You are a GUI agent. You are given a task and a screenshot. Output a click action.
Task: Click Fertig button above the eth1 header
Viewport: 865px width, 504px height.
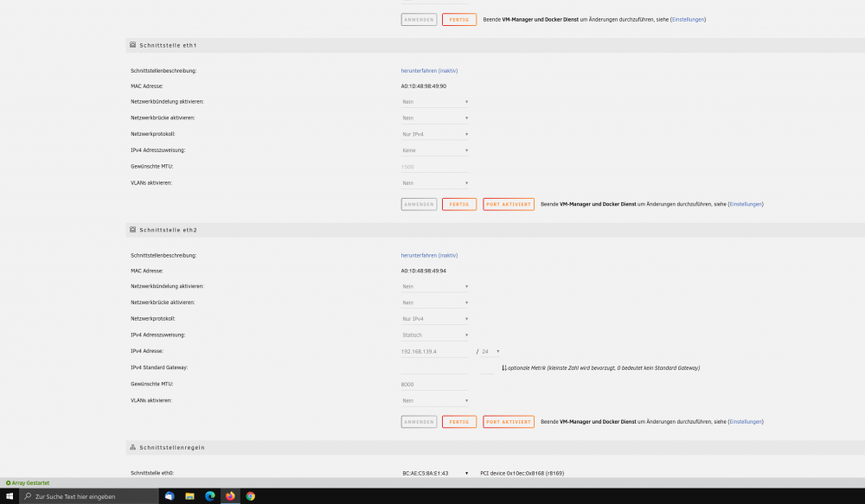pos(459,19)
